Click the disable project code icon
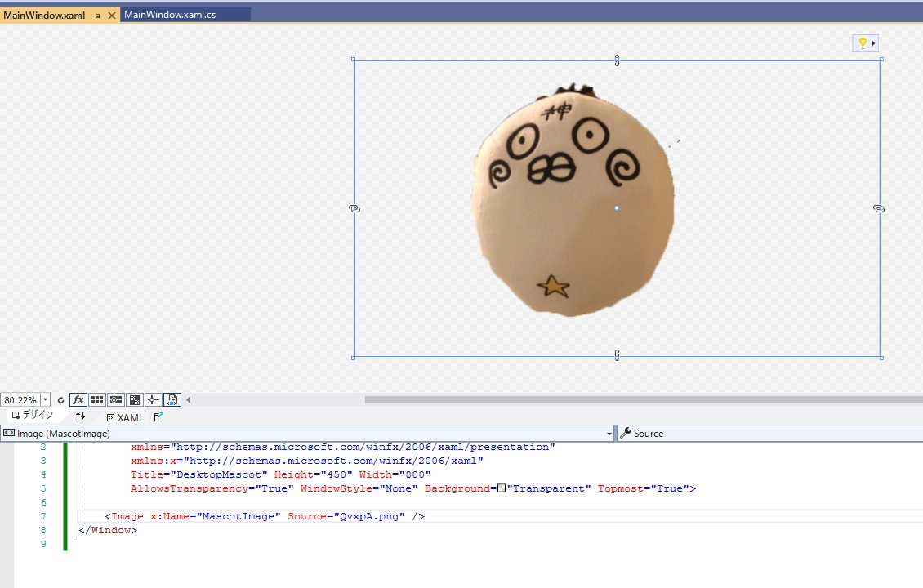The width and height of the screenshot is (923, 588). 172,400
